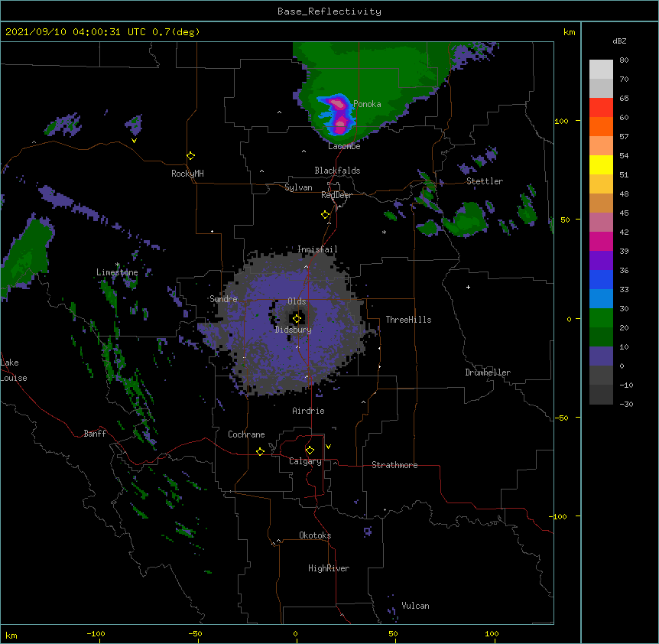Click the yellow diamond marker at Calgary
This screenshot has height=644, width=659.
[x=310, y=450]
